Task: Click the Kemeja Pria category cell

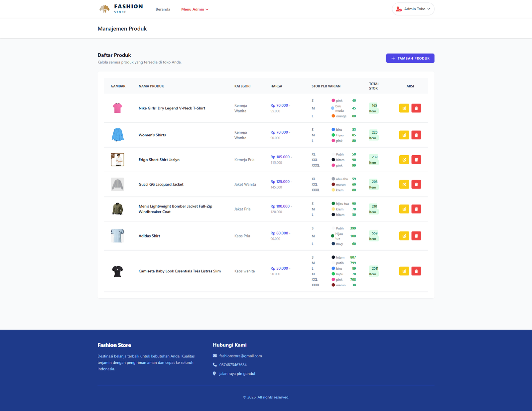Action: (244, 160)
